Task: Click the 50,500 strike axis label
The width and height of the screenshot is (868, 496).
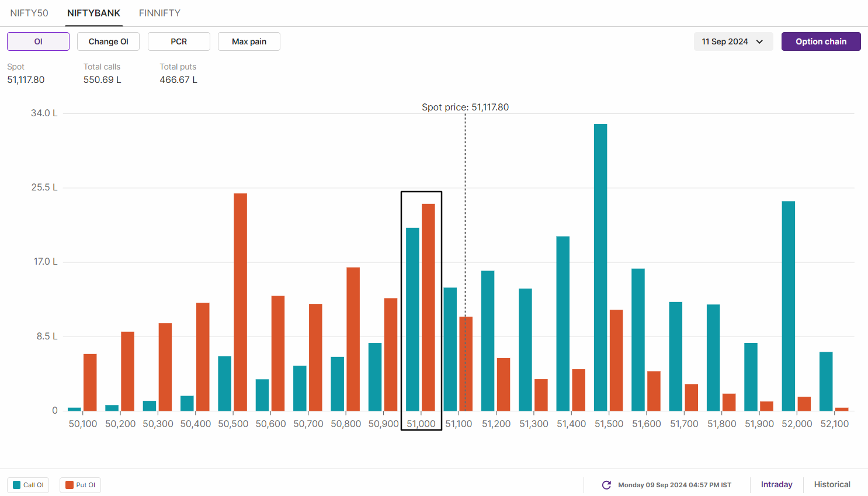Action: tap(233, 424)
